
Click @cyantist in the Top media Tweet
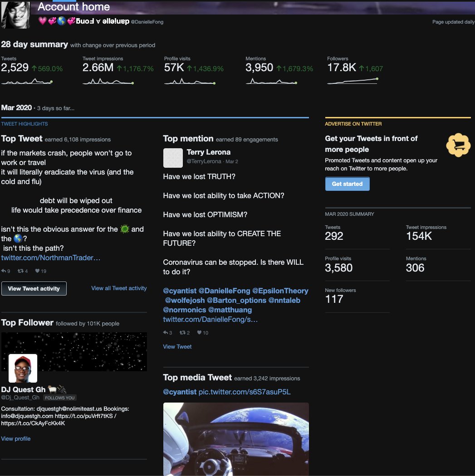[180, 392]
